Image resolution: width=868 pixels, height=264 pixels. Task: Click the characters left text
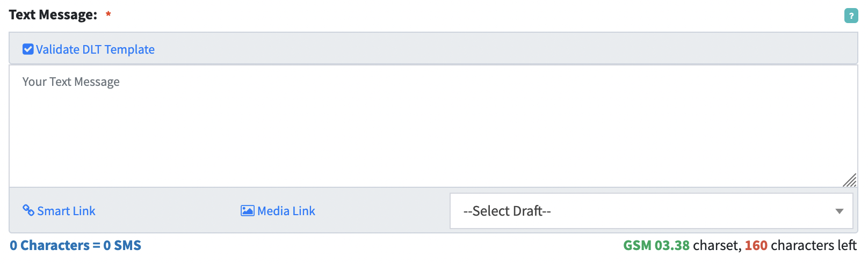coord(813,245)
